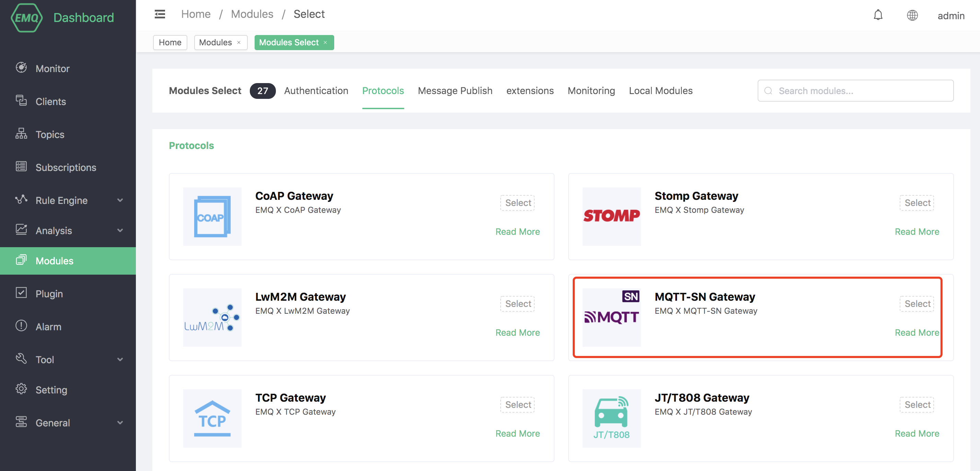This screenshot has width=980, height=471.
Task: Read more about MQTT-SN Gateway
Action: [x=917, y=332]
